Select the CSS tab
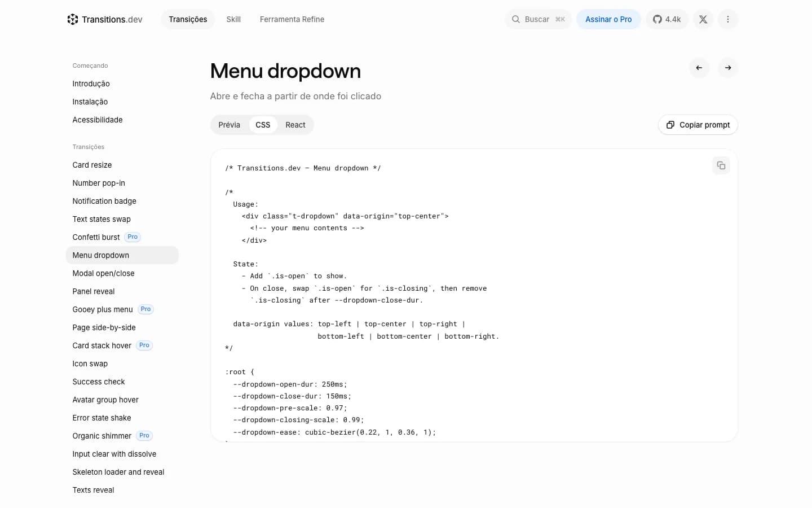 click(263, 125)
